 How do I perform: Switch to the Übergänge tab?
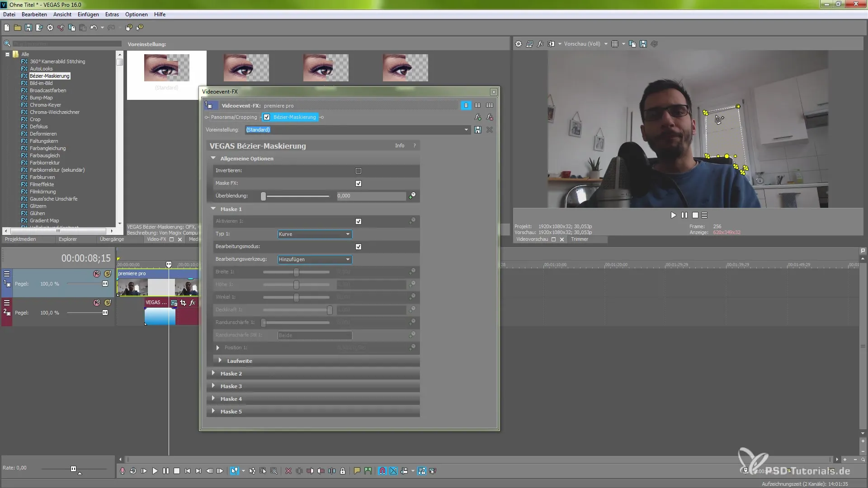(x=112, y=239)
